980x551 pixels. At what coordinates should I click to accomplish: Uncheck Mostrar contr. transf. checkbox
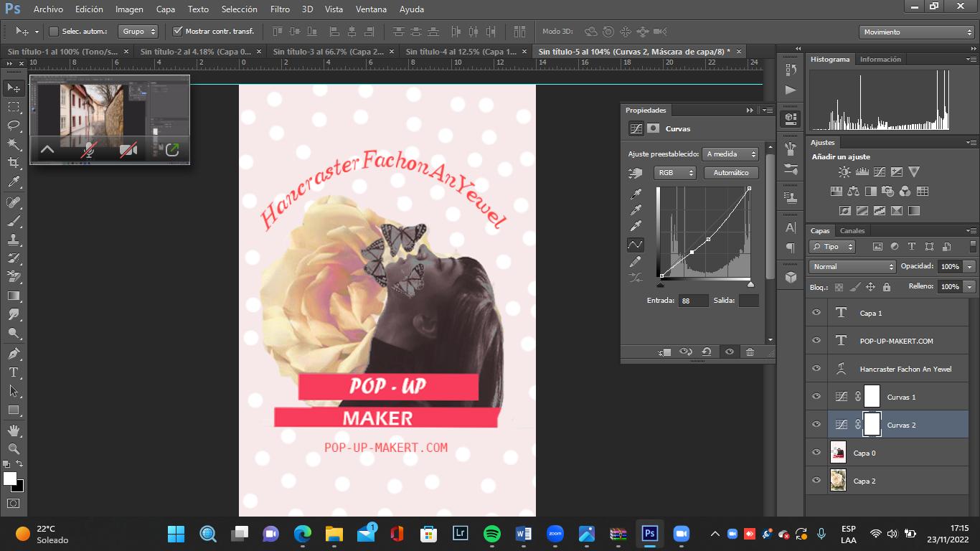tap(178, 32)
